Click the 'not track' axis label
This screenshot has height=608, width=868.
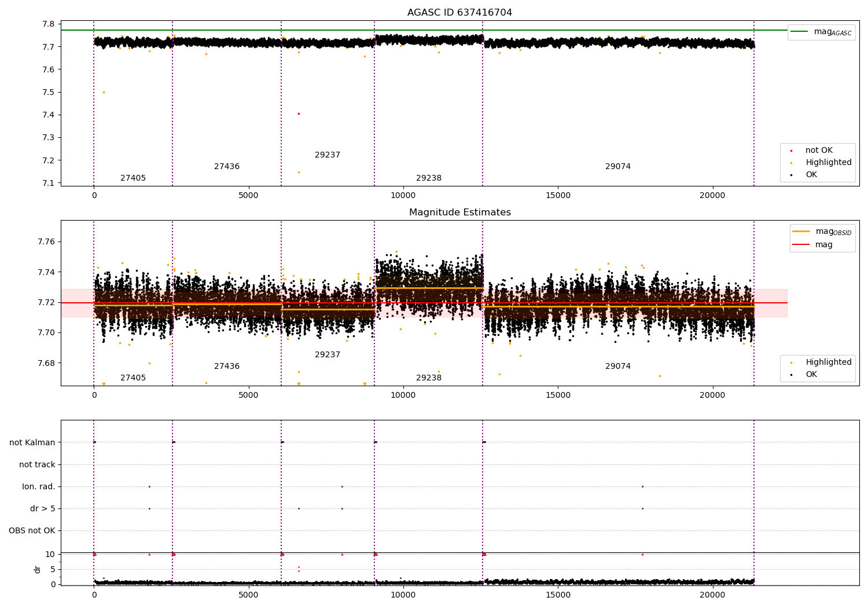pos(37,464)
